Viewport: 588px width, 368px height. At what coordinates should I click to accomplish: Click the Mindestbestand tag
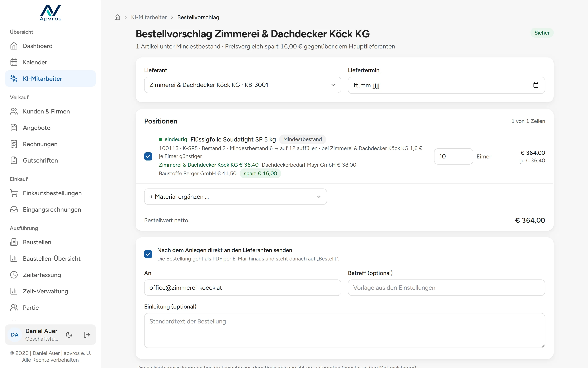(302, 139)
